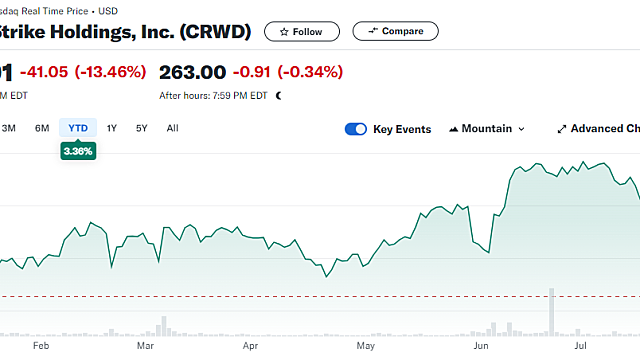Click the After hours 7:59 PM EDT label
This screenshot has width=640, height=360.
tap(213, 96)
